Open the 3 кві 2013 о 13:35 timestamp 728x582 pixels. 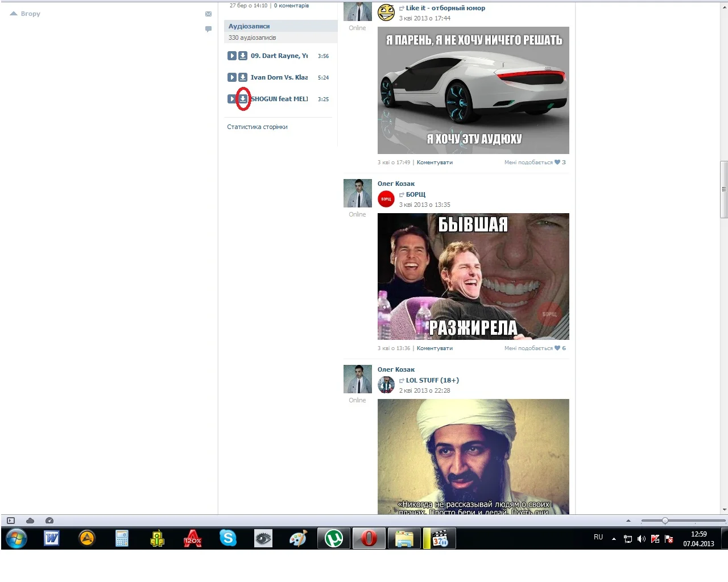(424, 205)
